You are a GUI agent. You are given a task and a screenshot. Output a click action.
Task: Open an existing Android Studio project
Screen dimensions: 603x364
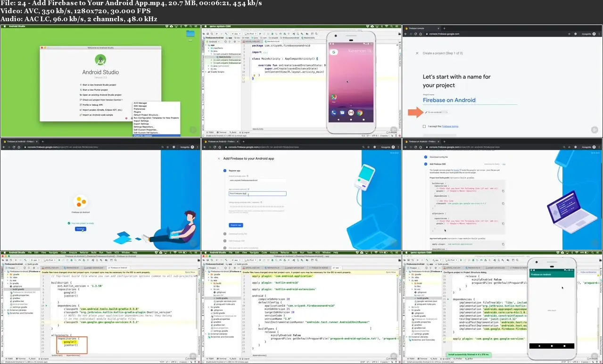point(101,95)
